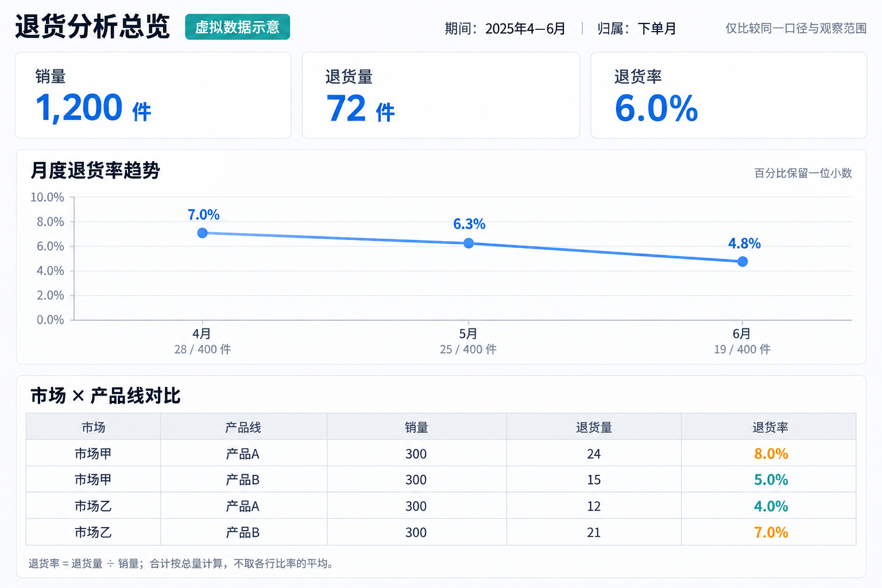Click the 6月 x-axis label
The image size is (882, 588).
point(742,334)
